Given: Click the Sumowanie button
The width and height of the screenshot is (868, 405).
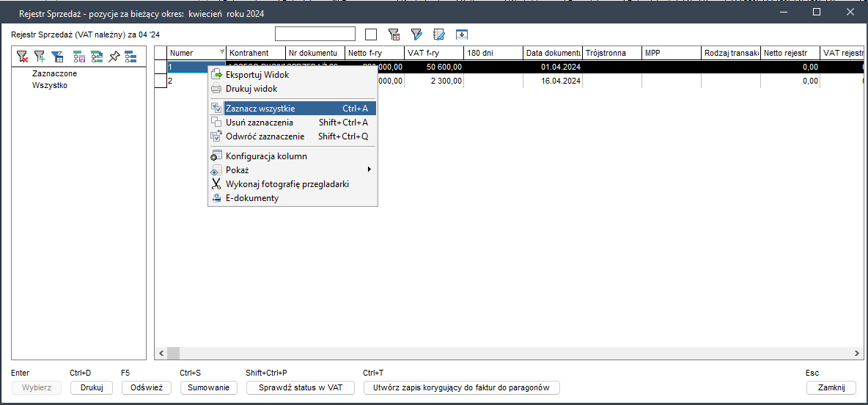Looking at the screenshot, I should [x=209, y=388].
